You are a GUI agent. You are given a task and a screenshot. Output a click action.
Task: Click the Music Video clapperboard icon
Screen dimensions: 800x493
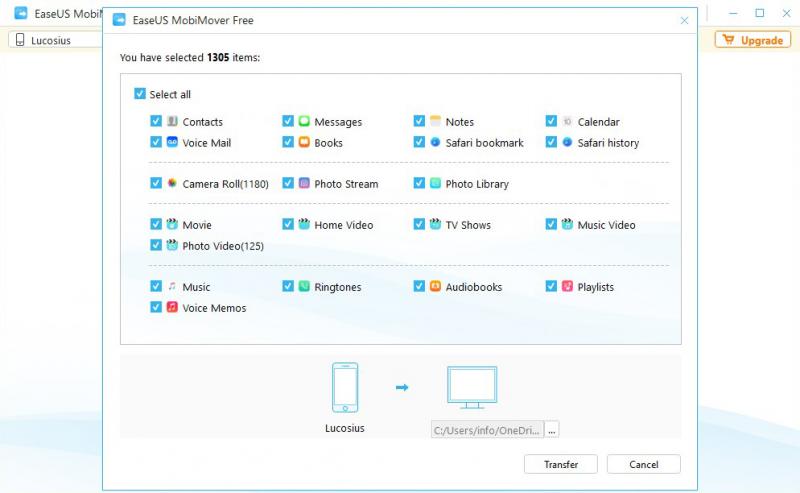coord(567,224)
